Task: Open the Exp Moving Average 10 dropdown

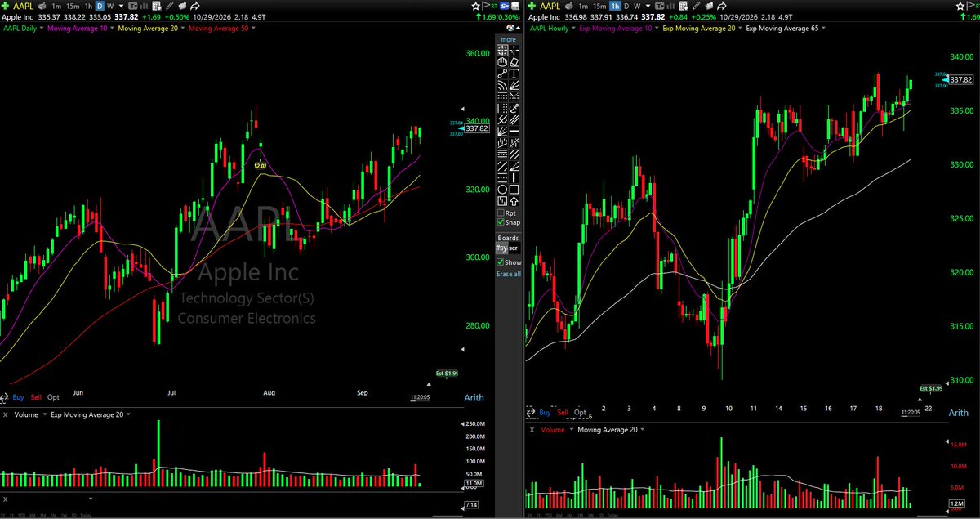Action: tap(657, 29)
